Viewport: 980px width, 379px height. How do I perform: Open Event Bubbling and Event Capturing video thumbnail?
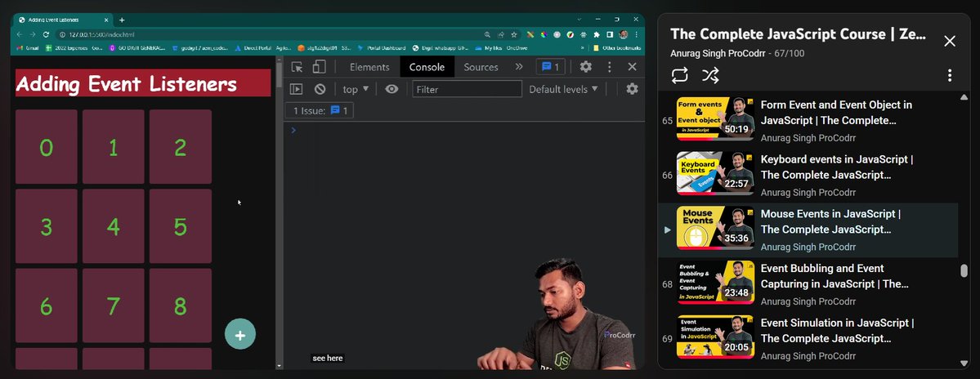[x=715, y=283]
